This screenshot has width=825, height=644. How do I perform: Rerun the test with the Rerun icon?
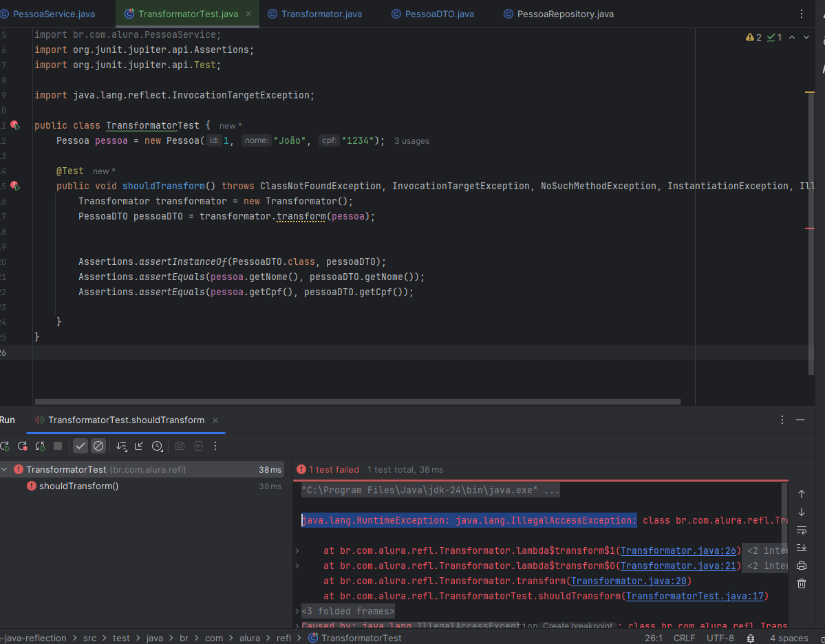coord(5,446)
